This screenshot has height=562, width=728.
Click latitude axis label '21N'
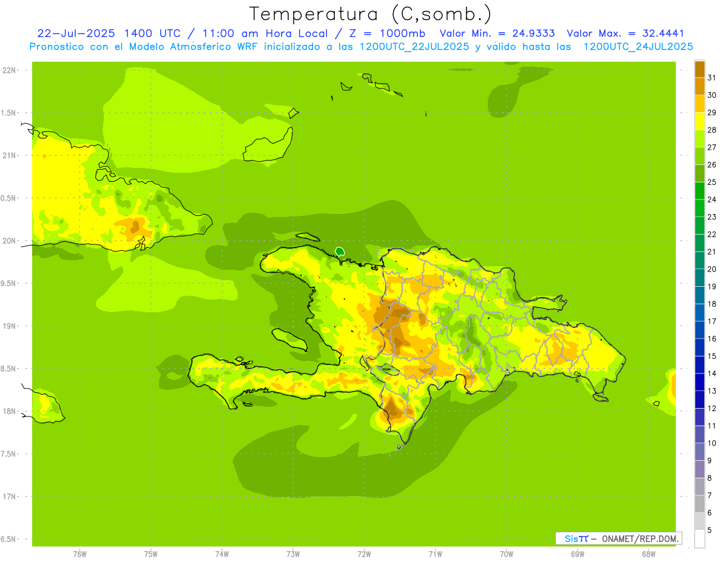pos(9,156)
